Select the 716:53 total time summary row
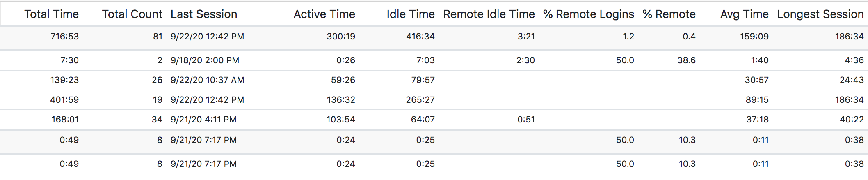 pyautogui.click(x=434, y=38)
